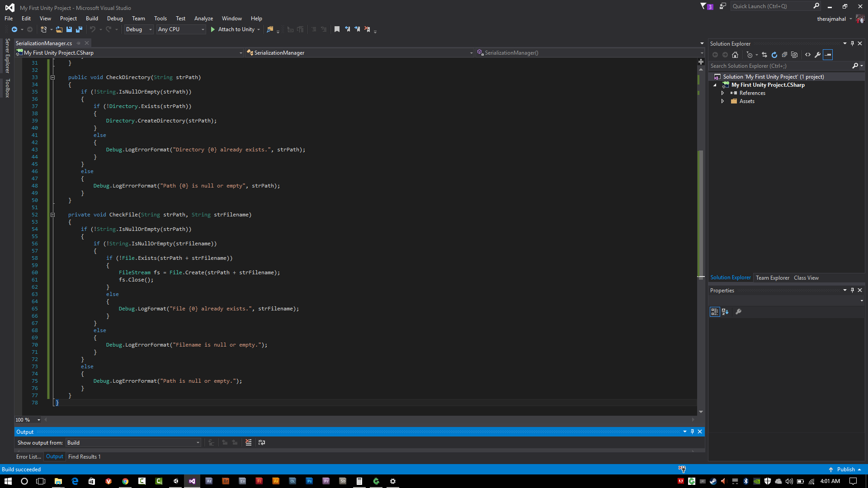Collapse the CheckDirectory method outline
The height and width of the screenshot is (488, 868).
click(x=53, y=77)
